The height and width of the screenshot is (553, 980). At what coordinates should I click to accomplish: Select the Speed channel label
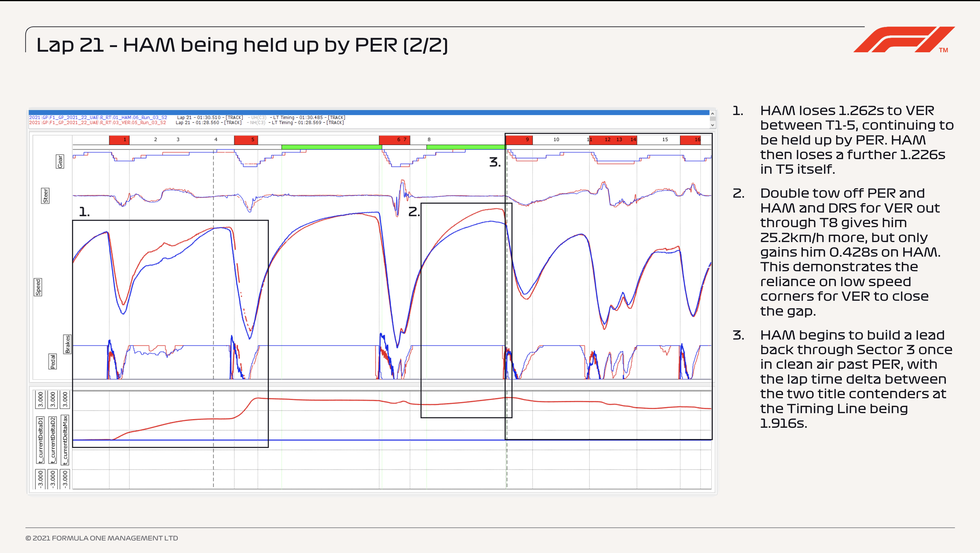(x=38, y=287)
